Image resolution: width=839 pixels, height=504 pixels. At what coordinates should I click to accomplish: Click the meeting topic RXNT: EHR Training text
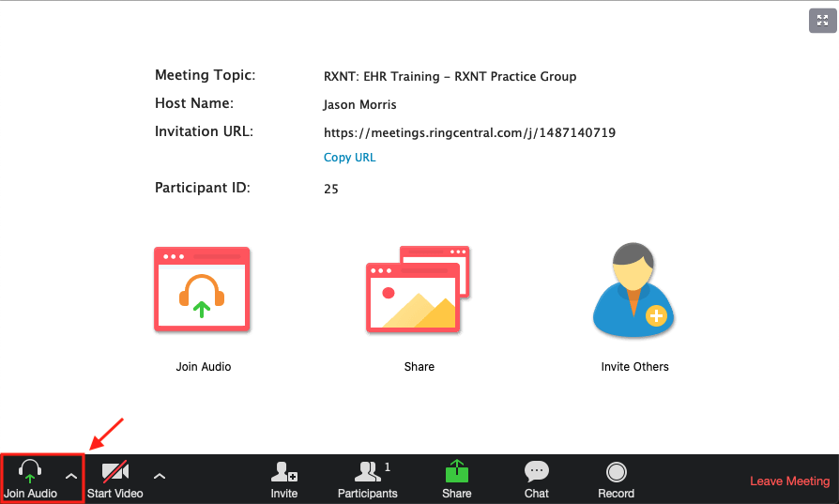pos(450,77)
